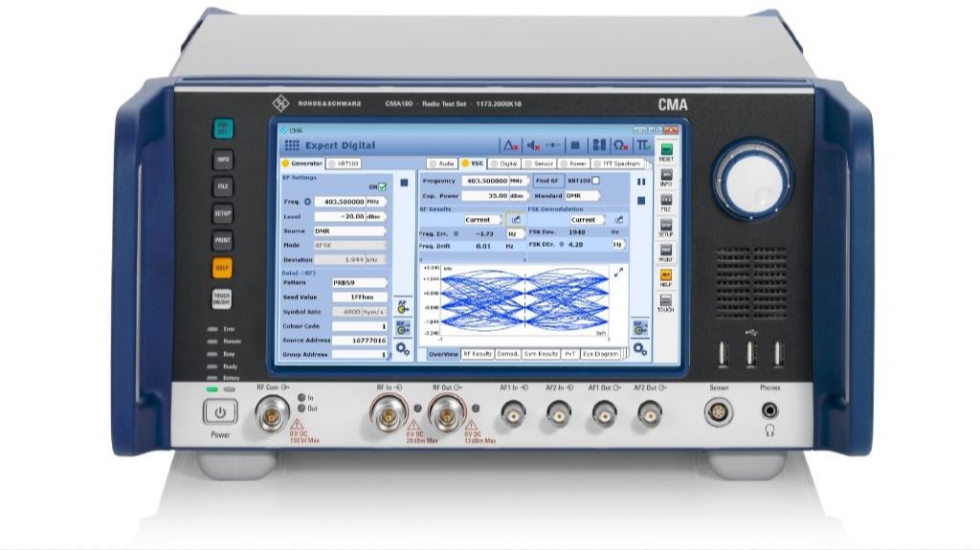Click the Ohm impedance icon in toolbar

pyautogui.click(x=620, y=145)
